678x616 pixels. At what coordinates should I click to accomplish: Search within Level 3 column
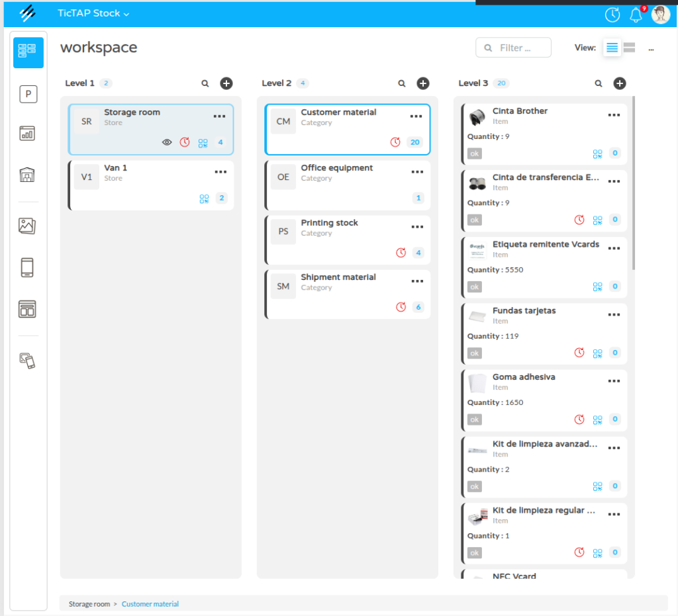click(599, 83)
